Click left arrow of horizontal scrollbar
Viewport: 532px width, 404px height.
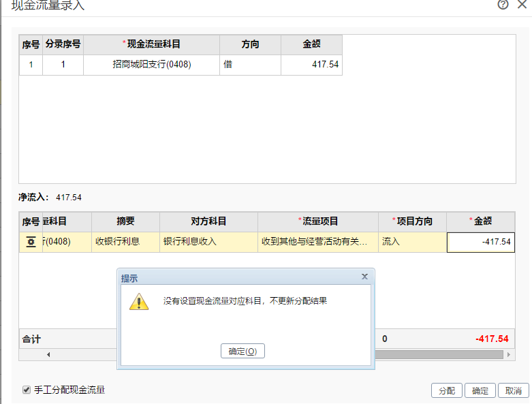coord(48,354)
